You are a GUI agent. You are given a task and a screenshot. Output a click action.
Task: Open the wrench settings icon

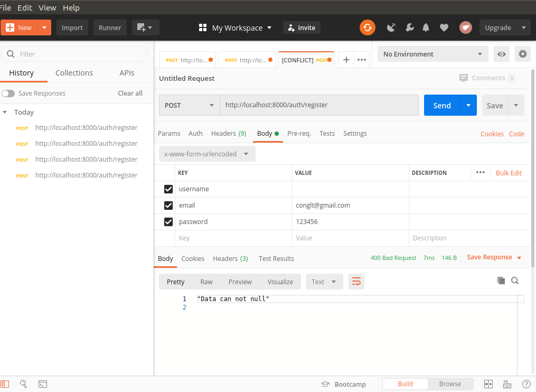pos(409,27)
